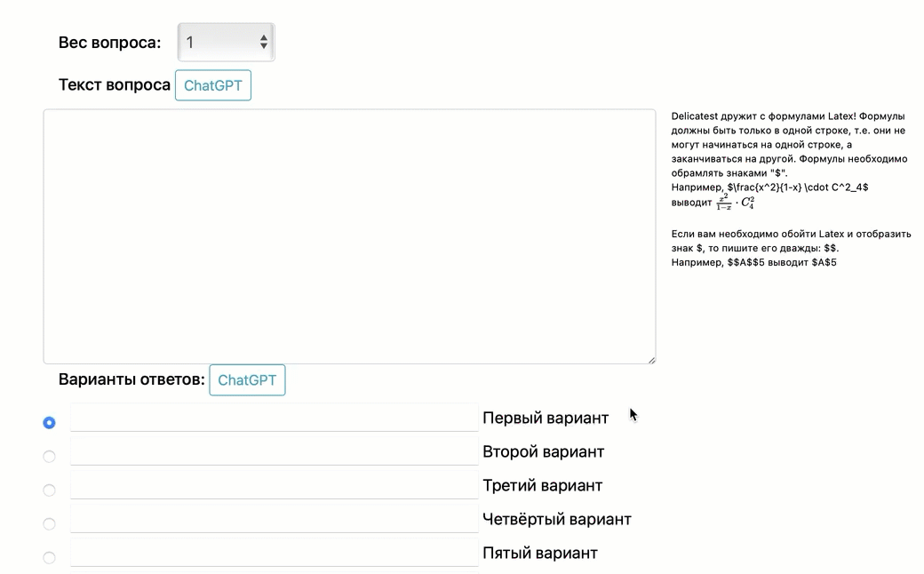The height and width of the screenshot is (574, 924).
Task: Select the second answer radio button
Action: click(x=50, y=457)
